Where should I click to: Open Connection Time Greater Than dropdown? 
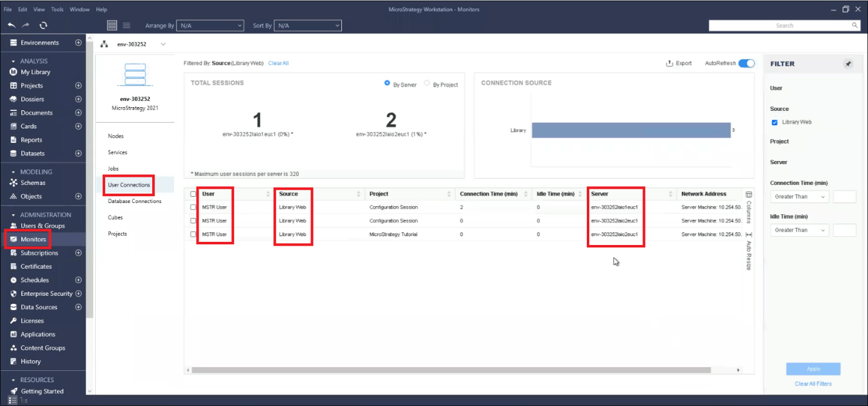(800, 197)
